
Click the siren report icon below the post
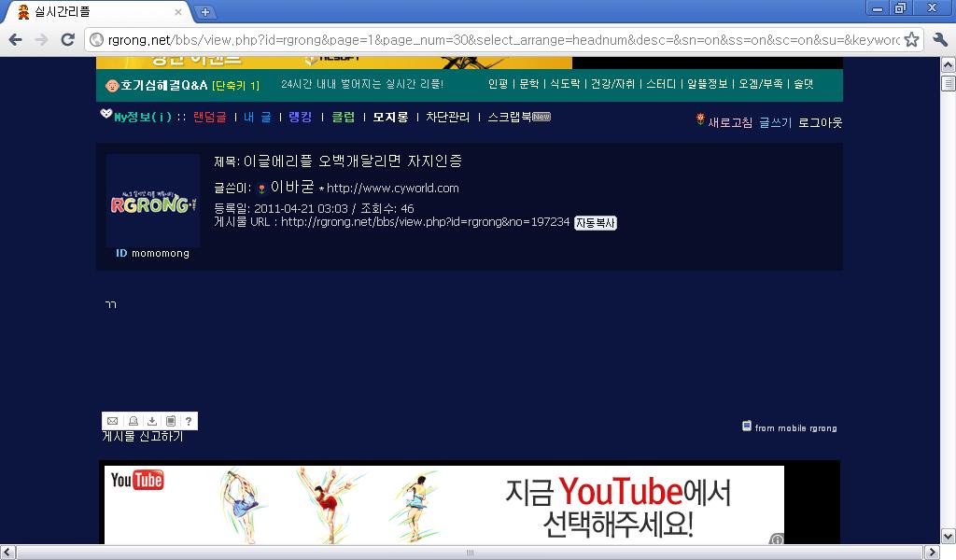tap(133, 421)
